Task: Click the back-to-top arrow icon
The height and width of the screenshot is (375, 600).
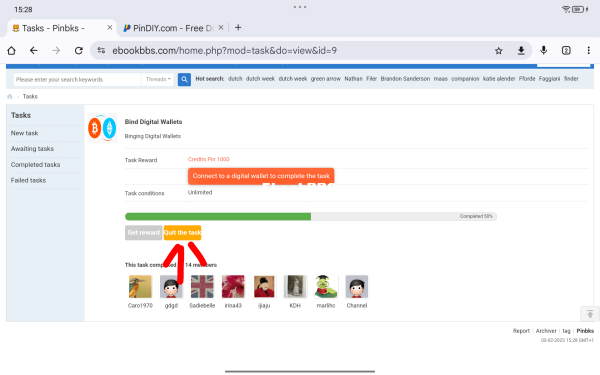Action: tap(590, 314)
